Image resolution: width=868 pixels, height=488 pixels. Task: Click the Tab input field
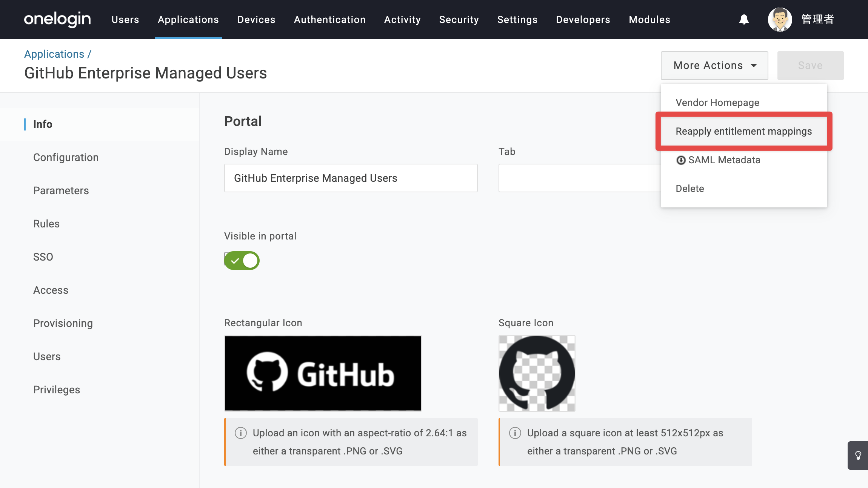click(580, 178)
